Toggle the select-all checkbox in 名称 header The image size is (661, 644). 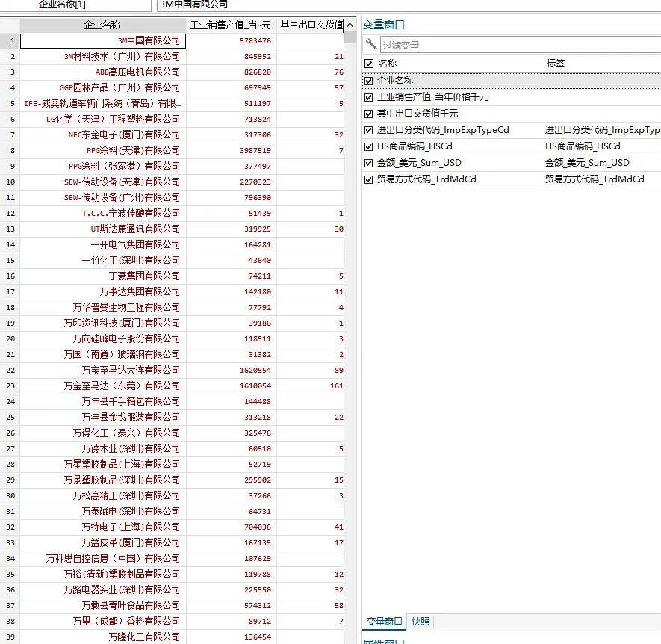click(x=367, y=63)
